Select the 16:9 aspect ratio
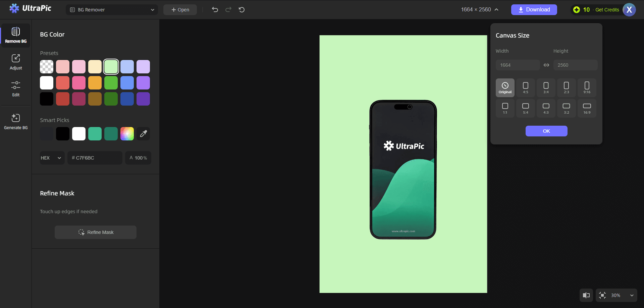This screenshot has height=308, width=644. 587,108
